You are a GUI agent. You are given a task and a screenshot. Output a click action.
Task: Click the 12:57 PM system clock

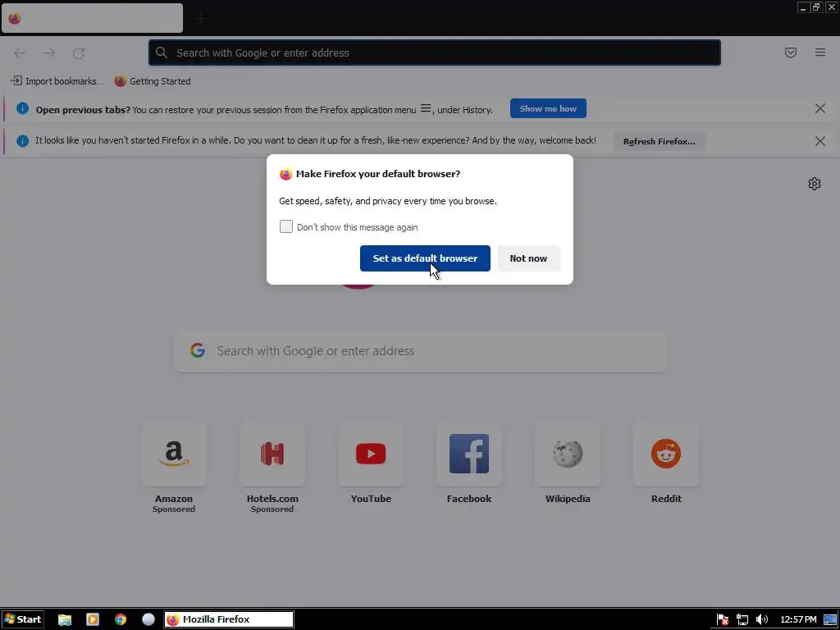click(798, 620)
